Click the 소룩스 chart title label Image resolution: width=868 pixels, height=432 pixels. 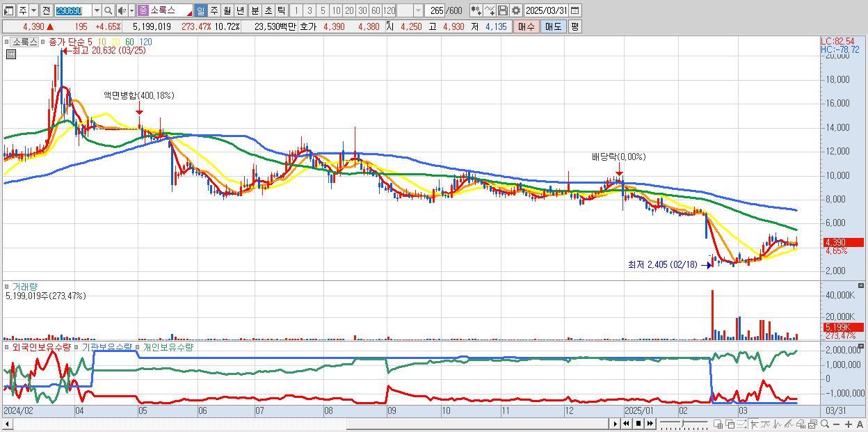(25, 42)
